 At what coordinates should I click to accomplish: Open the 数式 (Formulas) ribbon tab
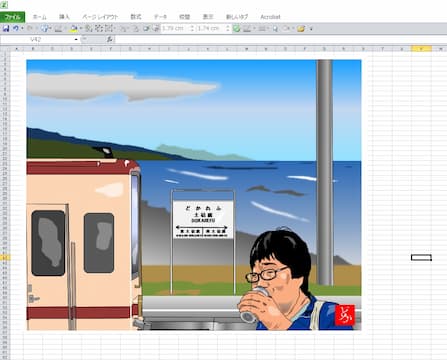coord(136,17)
